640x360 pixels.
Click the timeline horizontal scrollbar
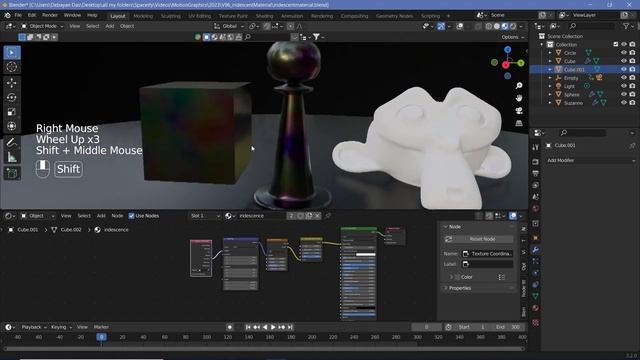pyautogui.click(x=264, y=349)
